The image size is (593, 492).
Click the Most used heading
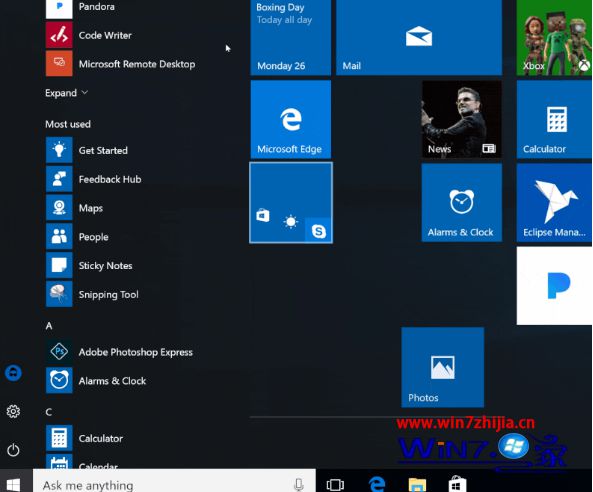point(68,124)
